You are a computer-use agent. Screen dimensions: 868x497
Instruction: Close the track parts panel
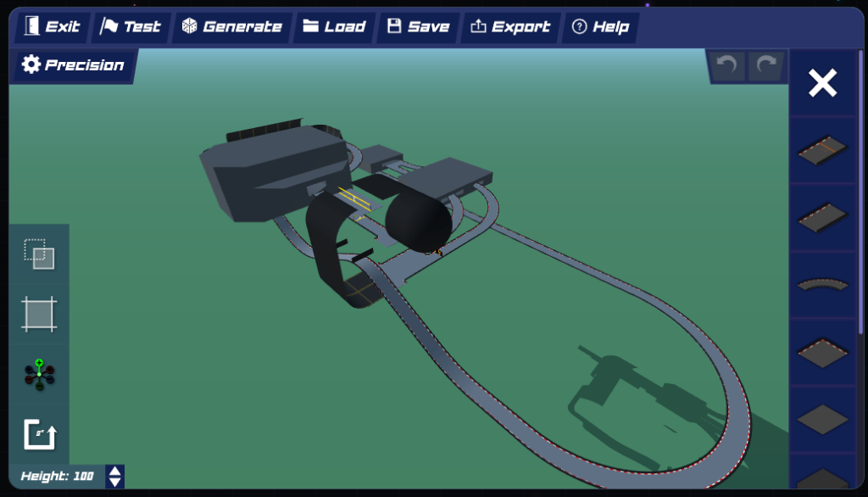click(x=822, y=83)
